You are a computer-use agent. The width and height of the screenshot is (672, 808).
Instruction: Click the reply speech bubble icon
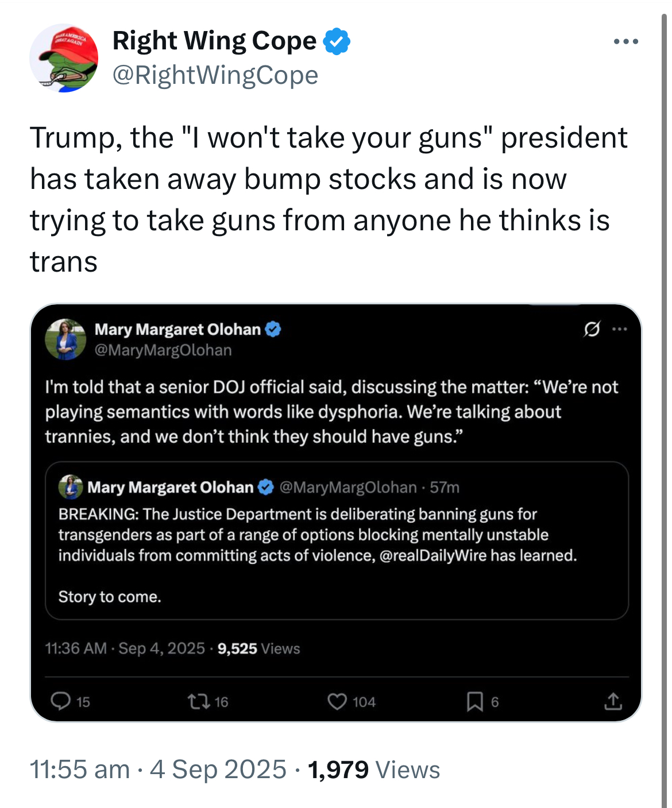tap(61, 701)
